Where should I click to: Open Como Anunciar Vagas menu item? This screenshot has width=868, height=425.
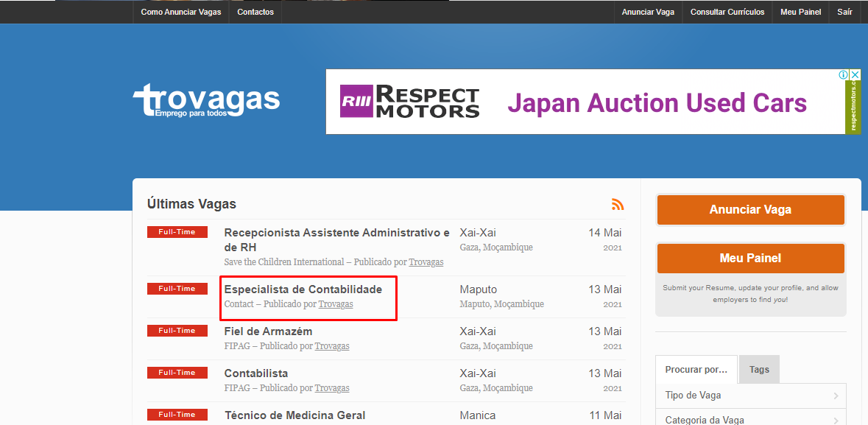[x=181, y=12]
